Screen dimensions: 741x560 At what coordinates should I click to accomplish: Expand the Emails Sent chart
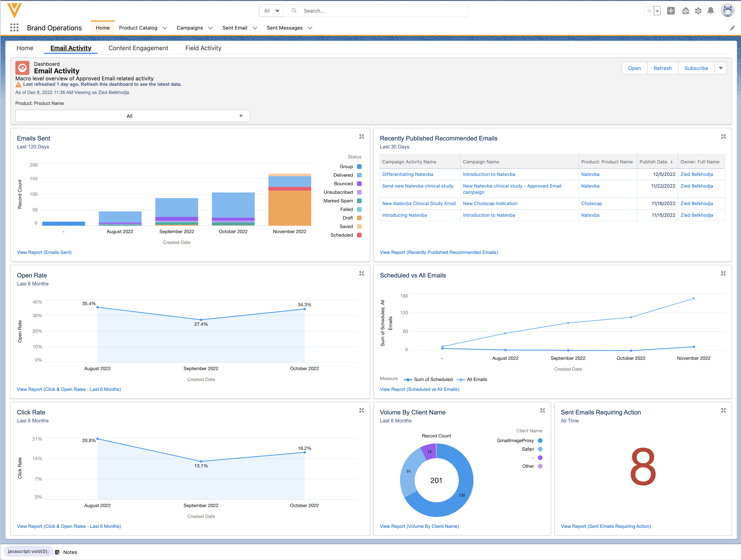click(361, 136)
